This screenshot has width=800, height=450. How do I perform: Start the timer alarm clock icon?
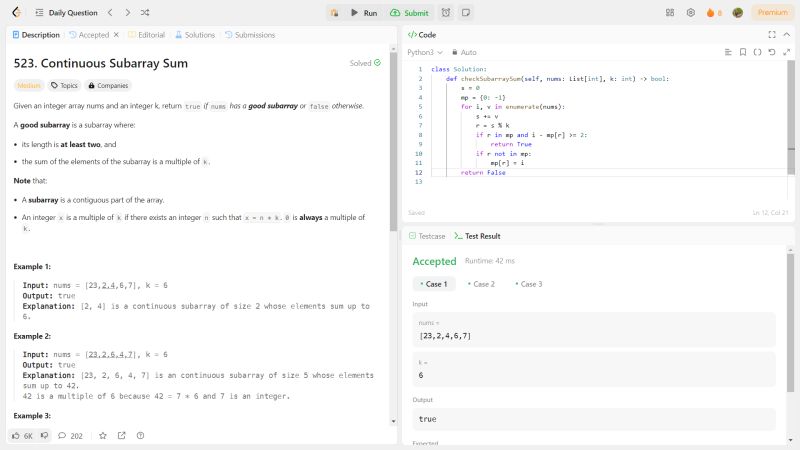point(446,13)
